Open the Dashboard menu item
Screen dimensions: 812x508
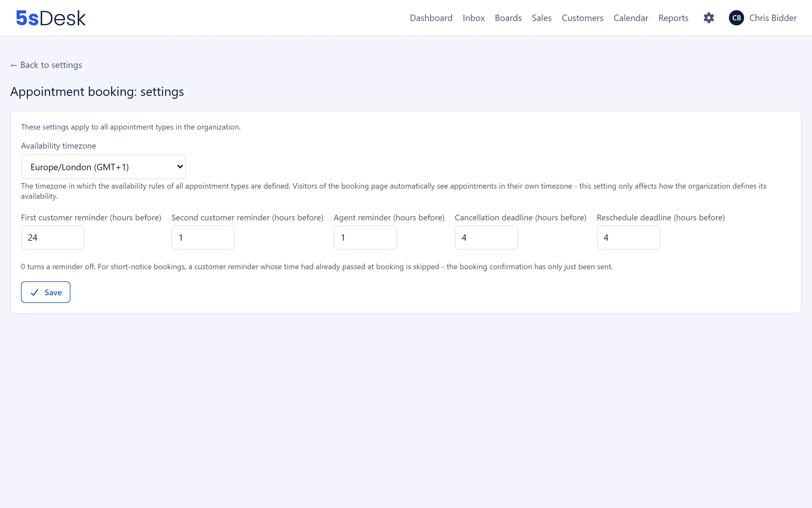[x=431, y=18]
